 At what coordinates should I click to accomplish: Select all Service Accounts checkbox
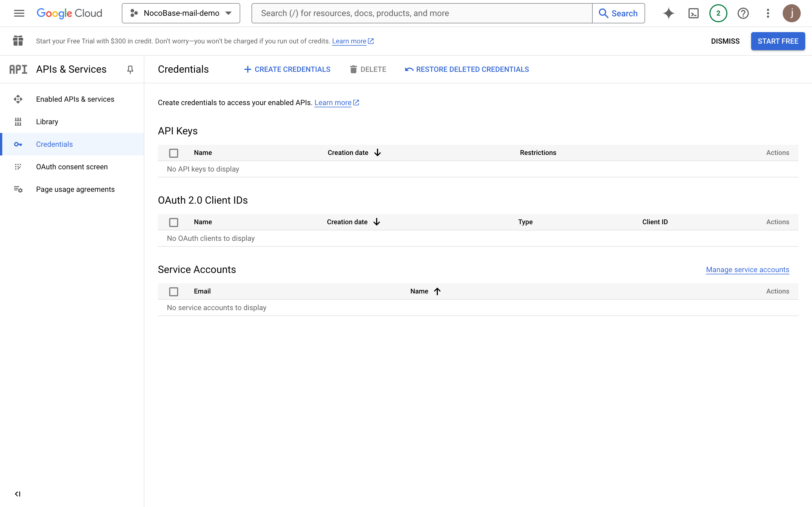click(173, 292)
